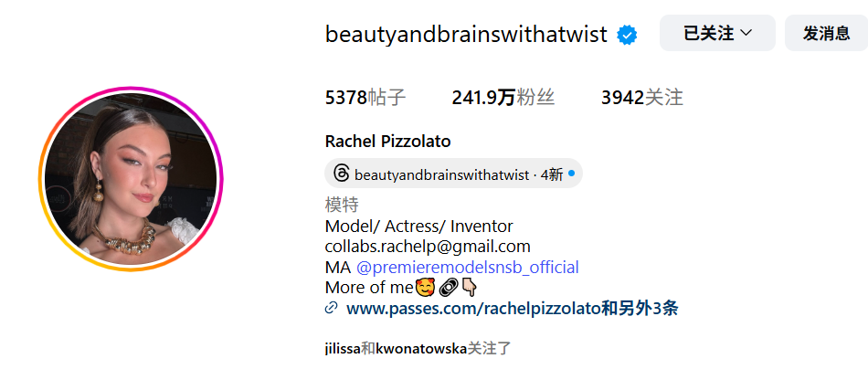This screenshot has height=369, width=868.
Task: View the profile story picture
Action: (131, 179)
